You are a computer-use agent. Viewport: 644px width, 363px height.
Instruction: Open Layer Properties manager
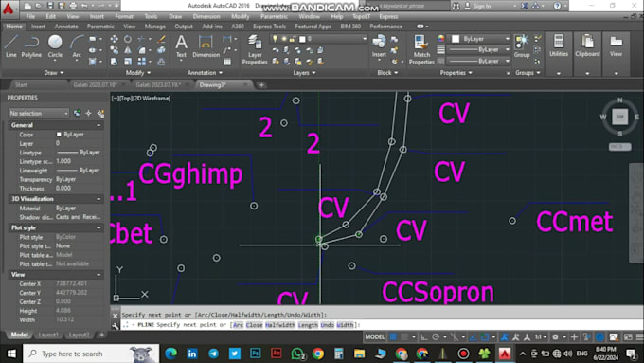(x=255, y=49)
